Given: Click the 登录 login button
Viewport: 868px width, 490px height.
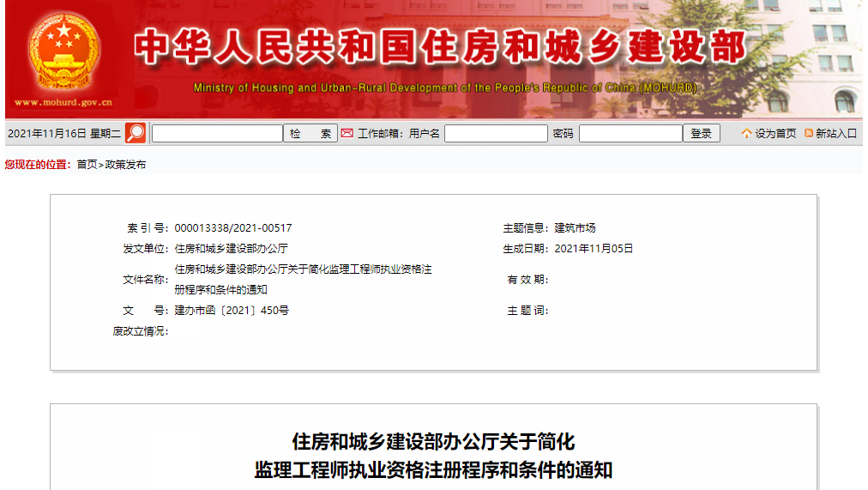Looking at the screenshot, I should [x=702, y=133].
